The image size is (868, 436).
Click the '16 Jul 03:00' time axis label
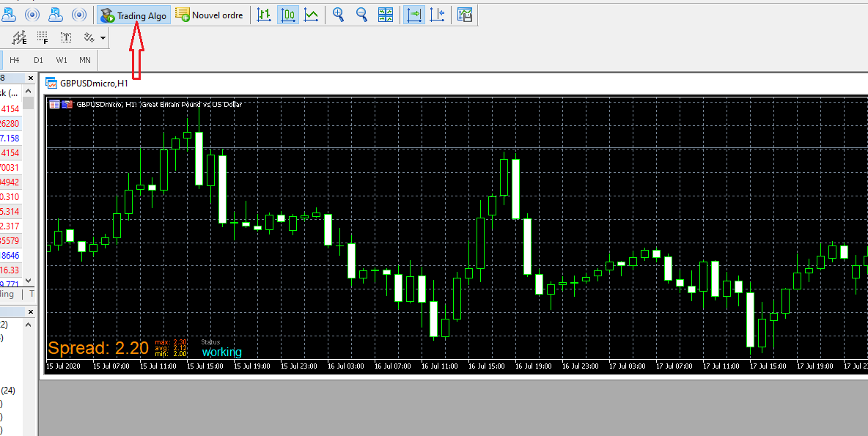tap(346, 366)
